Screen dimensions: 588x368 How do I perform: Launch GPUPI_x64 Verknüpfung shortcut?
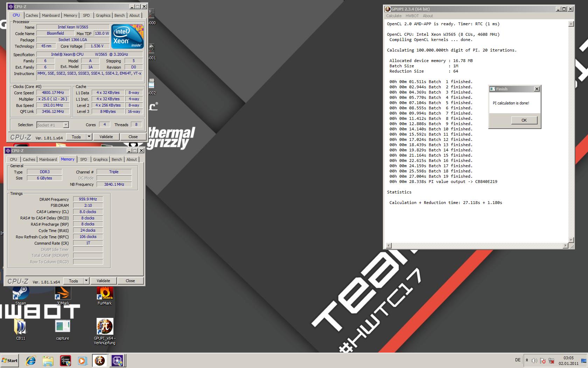click(x=105, y=332)
